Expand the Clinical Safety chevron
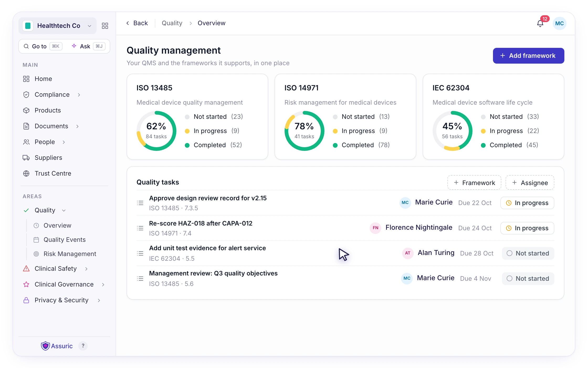Image resolution: width=588 pixels, height=368 pixels. 86,269
